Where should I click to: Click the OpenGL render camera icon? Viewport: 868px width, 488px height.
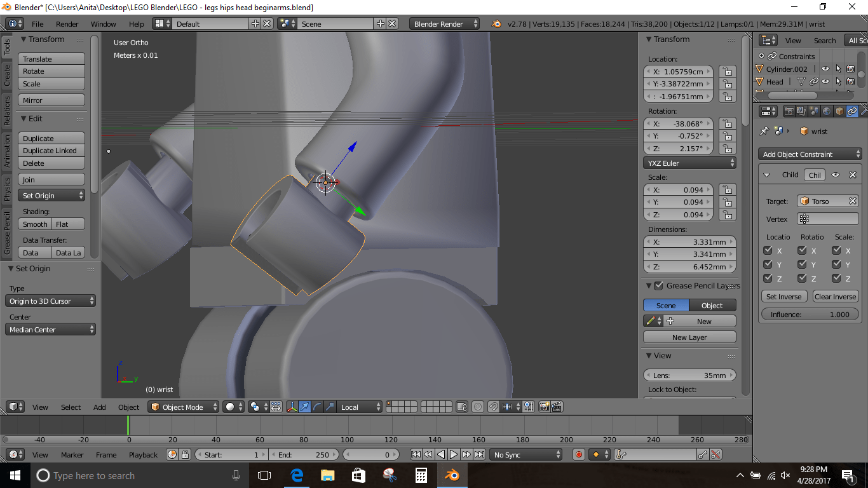click(x=544, y=407)
